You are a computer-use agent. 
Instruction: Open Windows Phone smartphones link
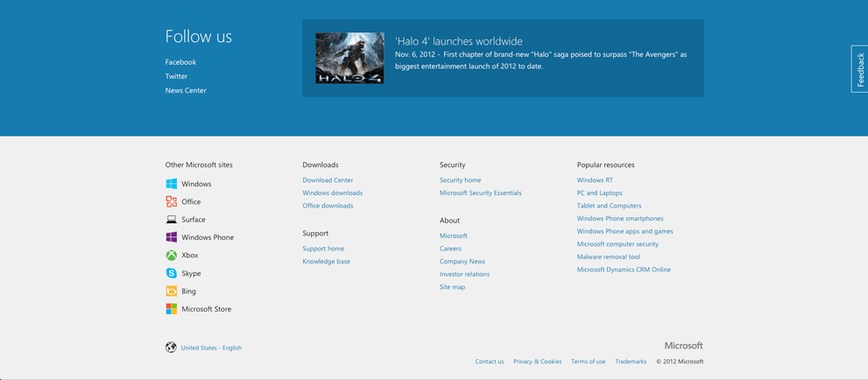click(620, 219)
